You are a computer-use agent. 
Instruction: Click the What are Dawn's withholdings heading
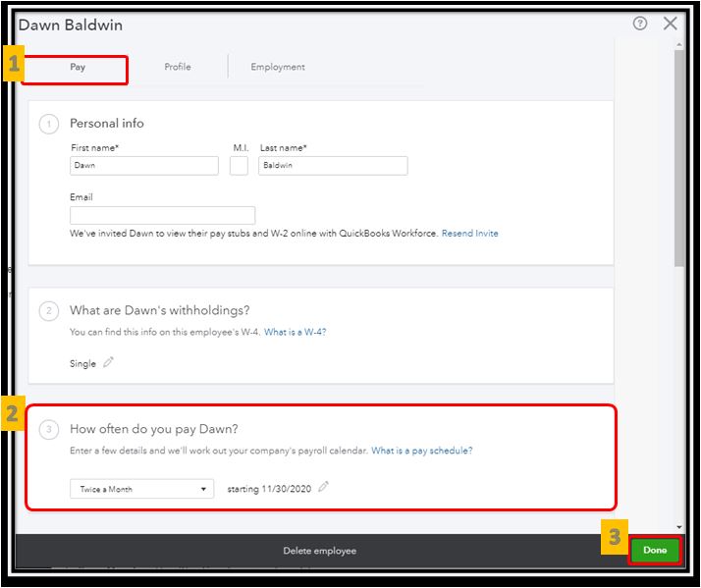pyautogui.click(x=160, y=310)
